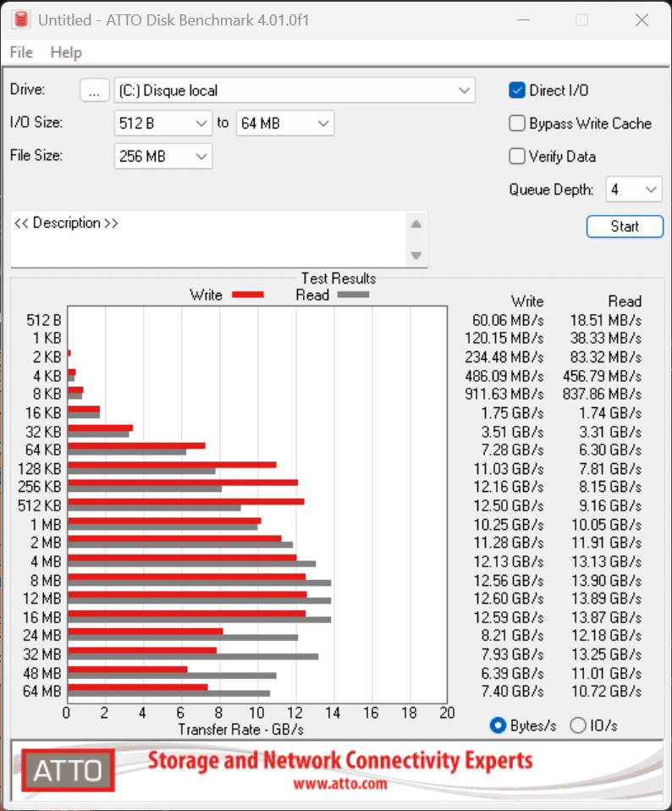Screen dimensions: 672x811
Task: Select the IO/s radio button
Action: [x=579, y=725]
